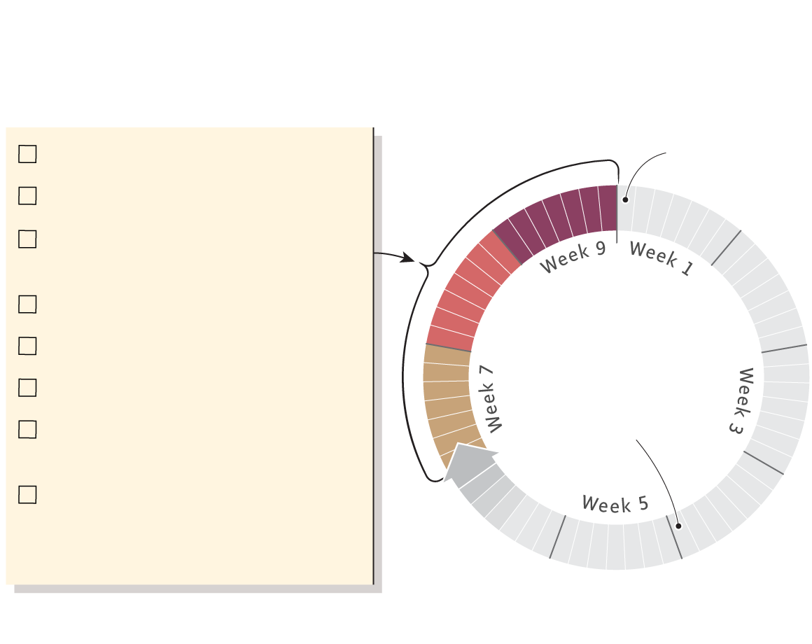Screen dimensions: 812x644
Task: Check the fifth checkbox in the checklist
Action: click(27, 346)
